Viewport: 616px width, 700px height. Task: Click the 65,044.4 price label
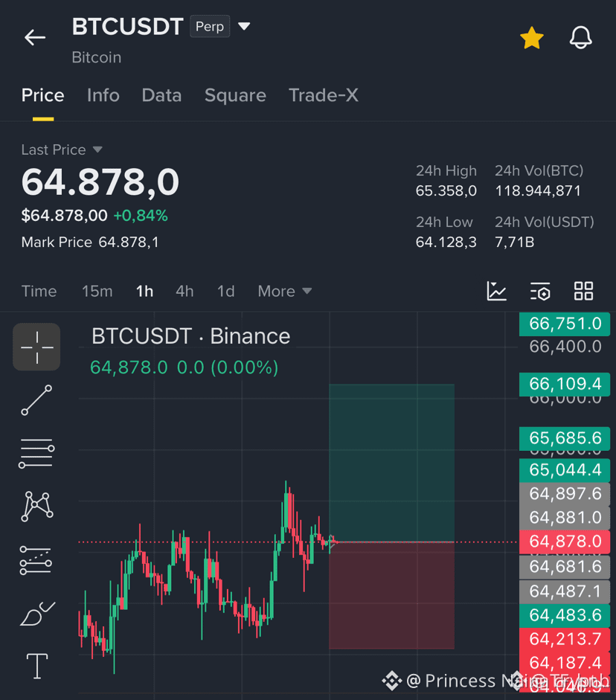565,470
